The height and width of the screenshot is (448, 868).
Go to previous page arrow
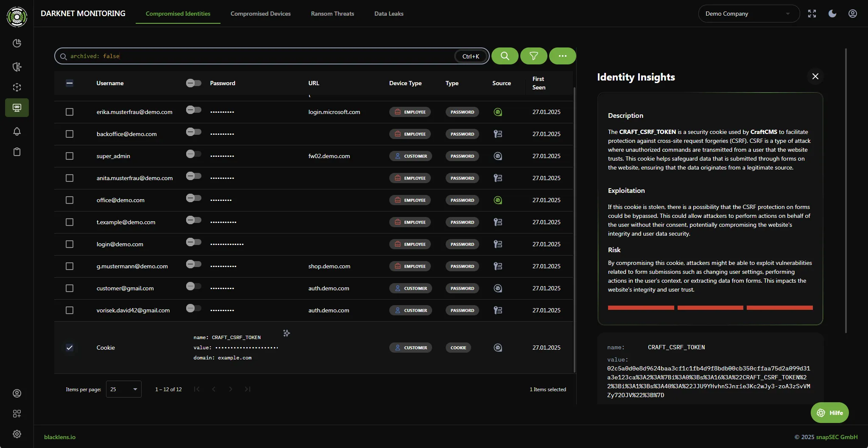[214, 389]
